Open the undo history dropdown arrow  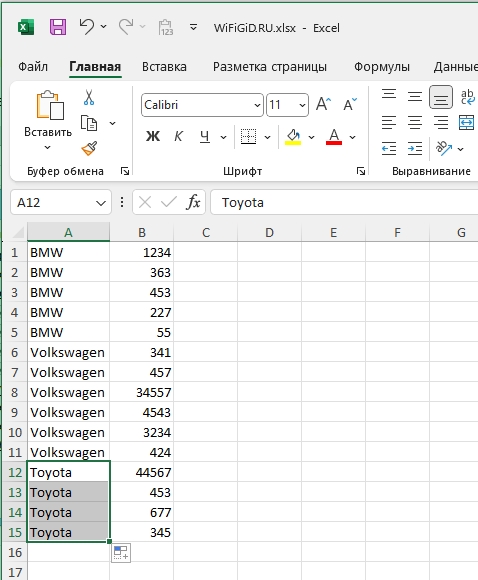104,27
